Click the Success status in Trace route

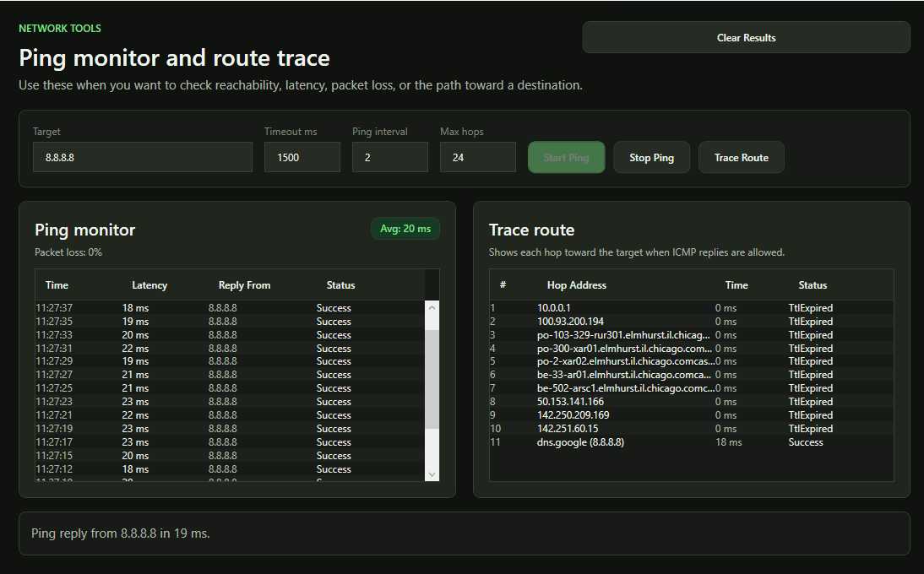click(x=806, y=442)
